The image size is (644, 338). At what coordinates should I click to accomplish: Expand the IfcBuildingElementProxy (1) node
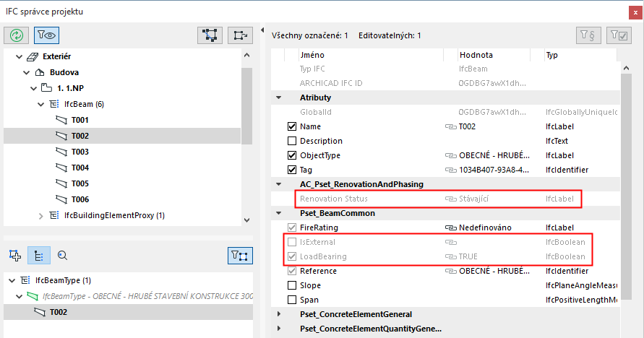point(41,215)
